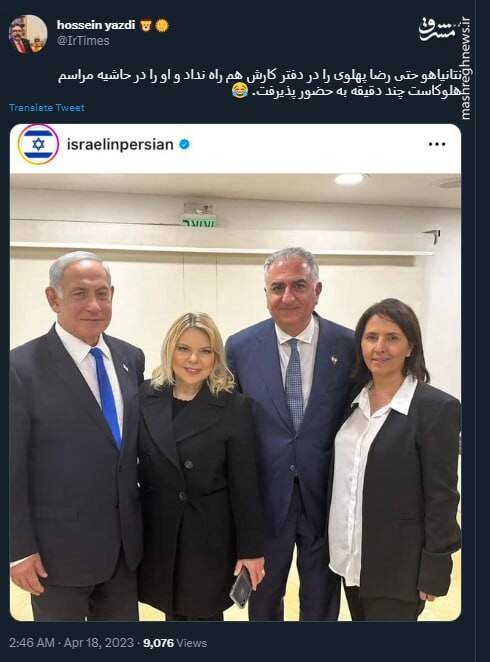Open the 9,076 Views count

(175, 643)
